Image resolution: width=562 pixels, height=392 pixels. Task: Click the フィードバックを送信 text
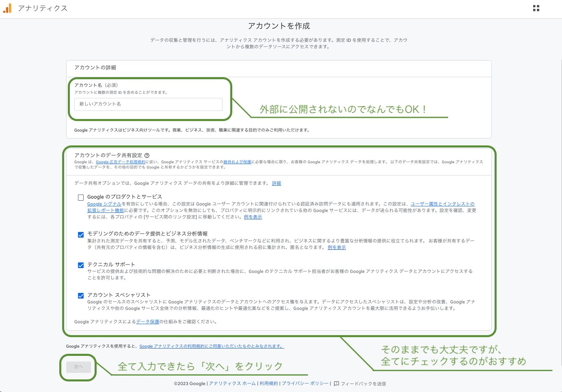363,383
